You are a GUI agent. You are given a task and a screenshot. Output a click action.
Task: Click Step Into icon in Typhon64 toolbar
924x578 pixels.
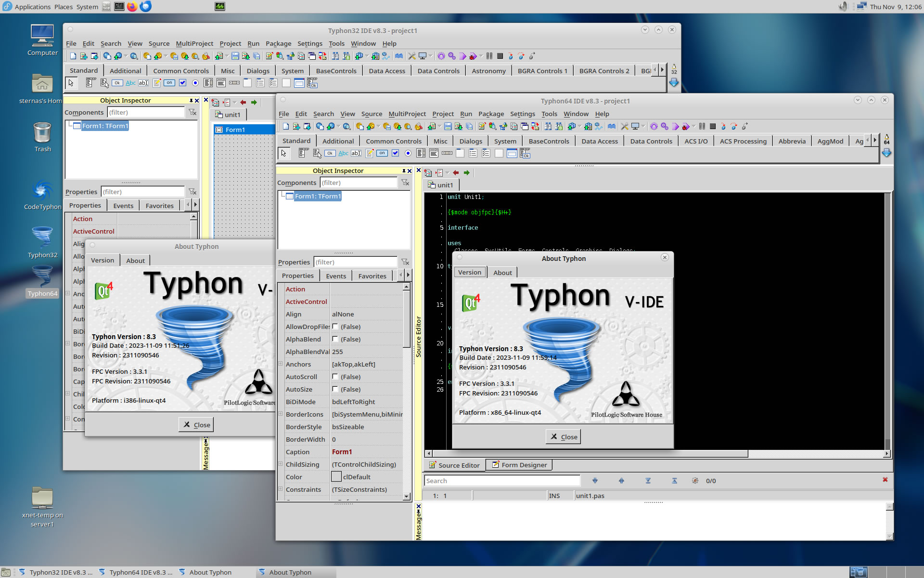point(723,126)
